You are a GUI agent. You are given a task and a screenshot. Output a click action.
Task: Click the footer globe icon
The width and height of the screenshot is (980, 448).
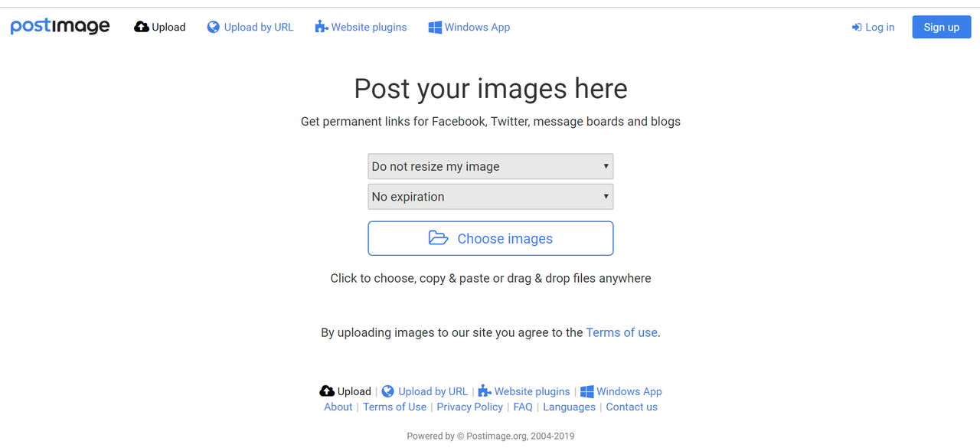388,391
